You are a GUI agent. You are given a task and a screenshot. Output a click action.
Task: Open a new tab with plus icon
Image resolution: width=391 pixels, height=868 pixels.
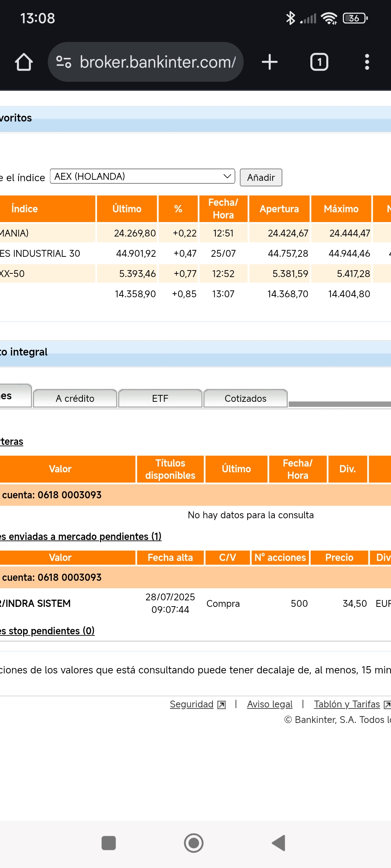tap(270, 62)
